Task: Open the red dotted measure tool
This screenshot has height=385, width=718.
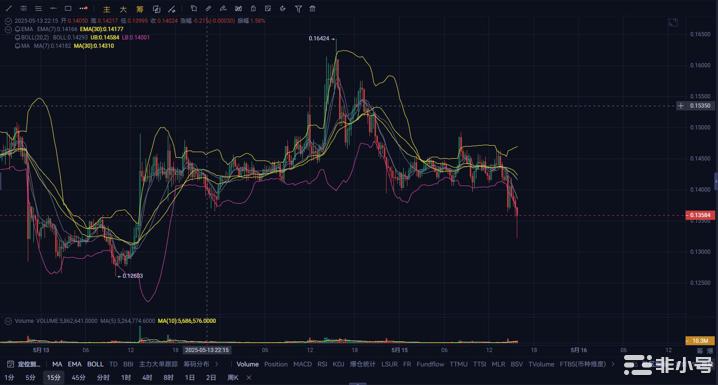Action: 83,8
